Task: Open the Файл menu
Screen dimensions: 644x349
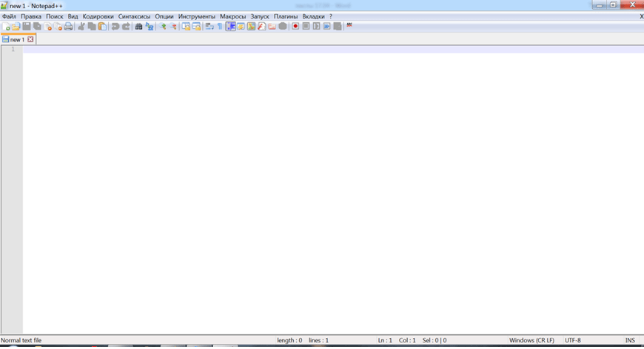Action: coord(9,16)
